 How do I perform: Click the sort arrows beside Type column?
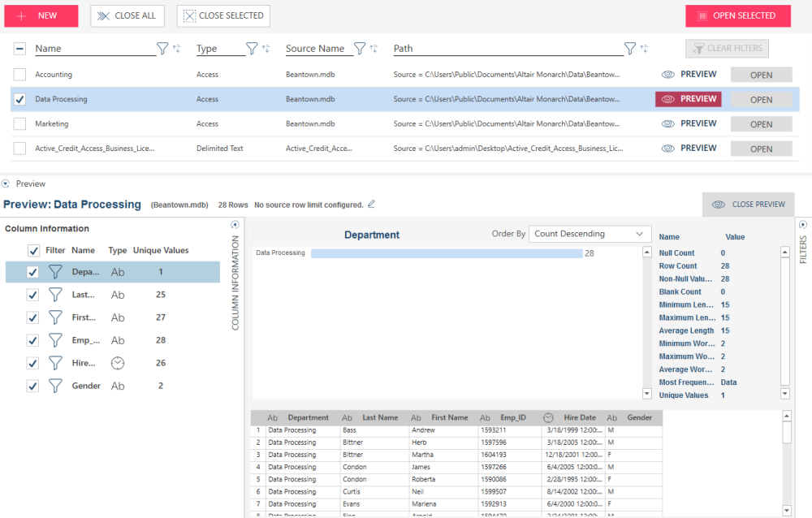click(266, 49)
